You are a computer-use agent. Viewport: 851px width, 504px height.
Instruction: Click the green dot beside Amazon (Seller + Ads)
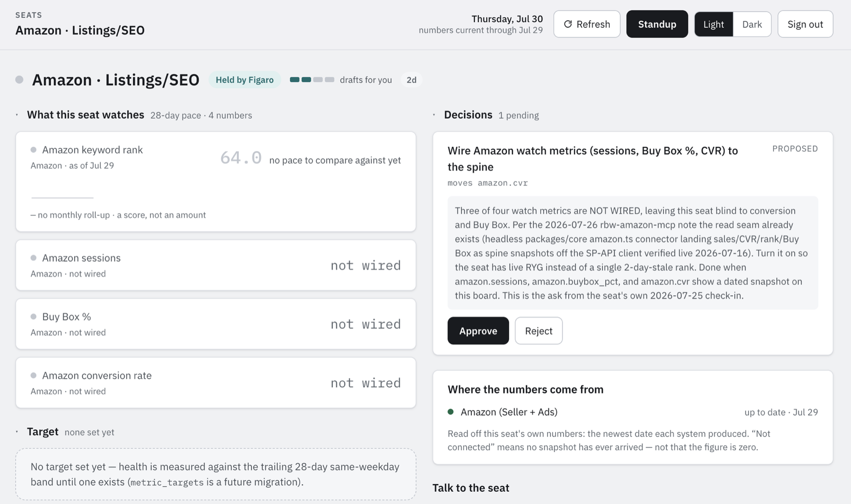pyautogui.click(x=451, y=412)
